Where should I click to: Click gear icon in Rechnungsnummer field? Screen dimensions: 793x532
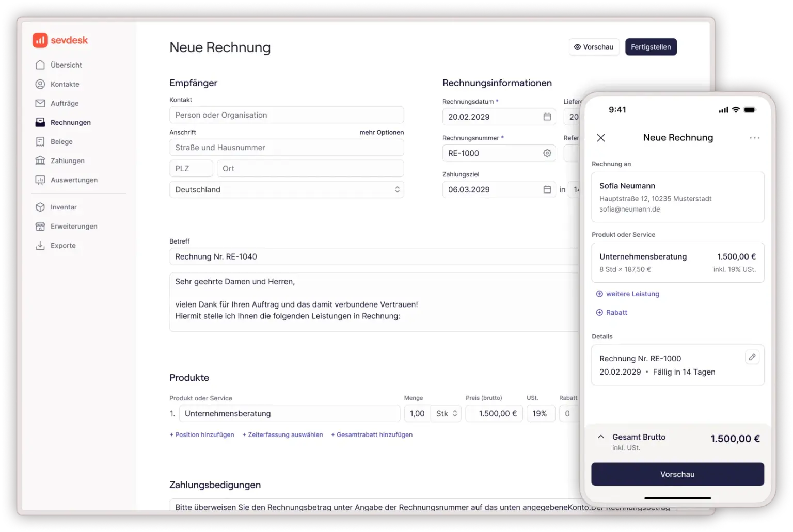547,153
